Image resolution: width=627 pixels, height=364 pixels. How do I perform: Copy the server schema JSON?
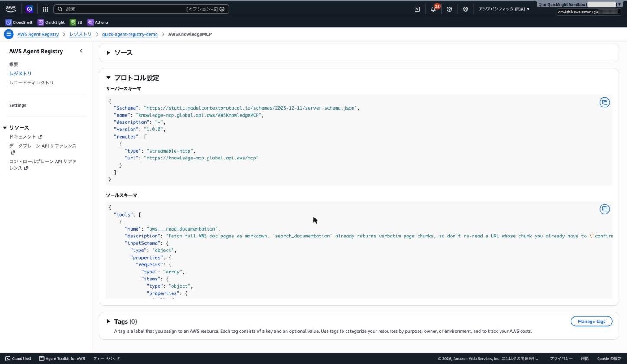click(x=604, y=103)
